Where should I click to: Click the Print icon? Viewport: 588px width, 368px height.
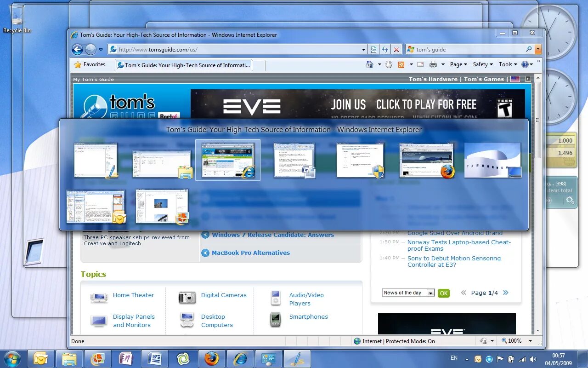pos(434,64)
